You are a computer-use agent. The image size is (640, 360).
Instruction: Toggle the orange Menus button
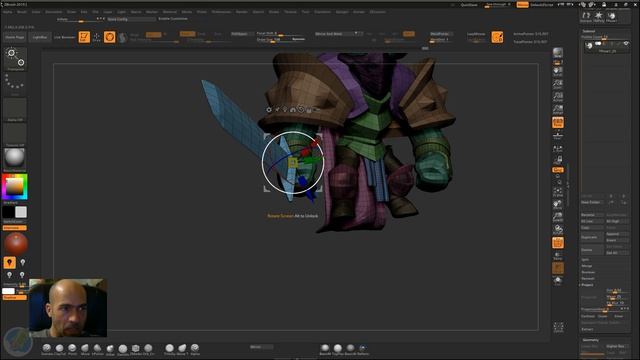click(x=522, y=4)
